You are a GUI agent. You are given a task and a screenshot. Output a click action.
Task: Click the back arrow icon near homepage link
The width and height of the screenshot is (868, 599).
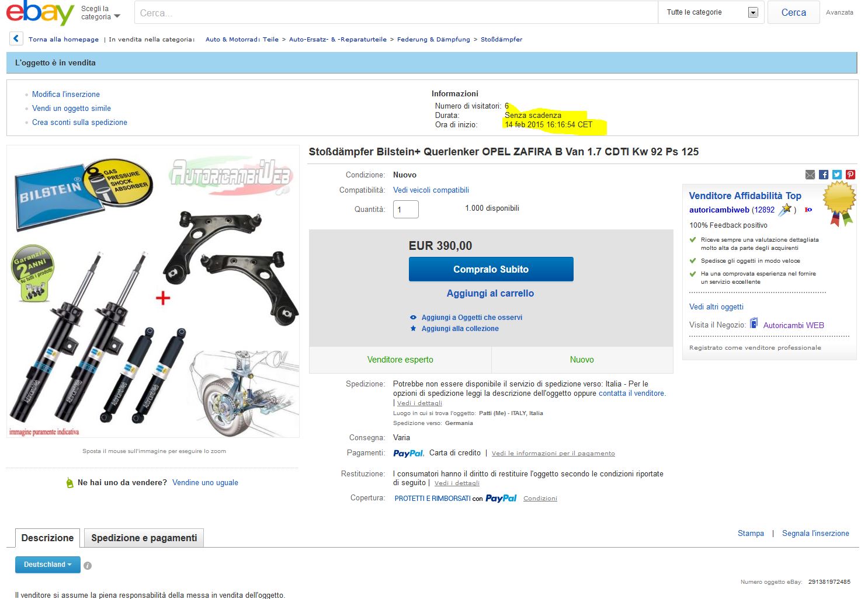click(16, 39)
